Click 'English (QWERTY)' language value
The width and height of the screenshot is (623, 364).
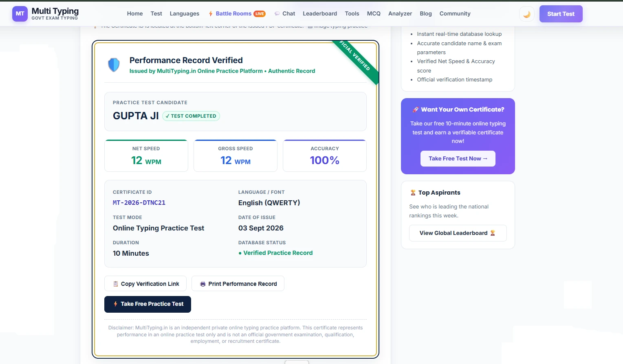(269, 203)
